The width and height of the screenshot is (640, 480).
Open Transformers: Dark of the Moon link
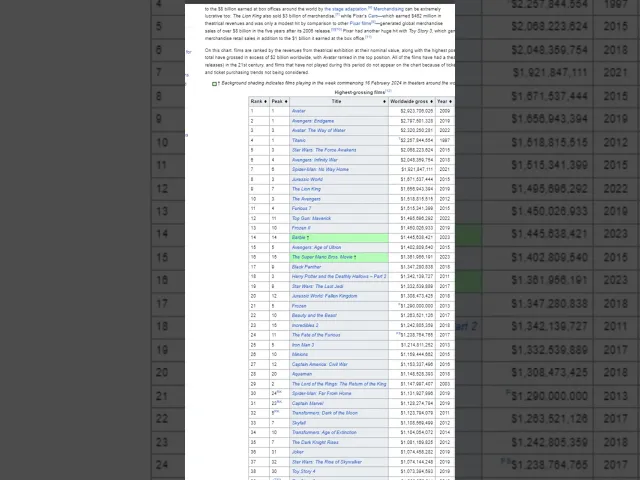(x=324, y=413)
